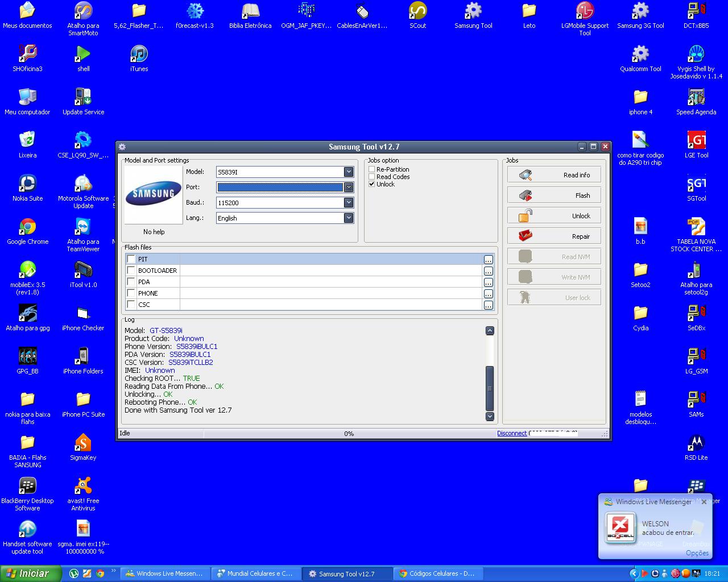Click the Samsung logo image

click(154, 194)
